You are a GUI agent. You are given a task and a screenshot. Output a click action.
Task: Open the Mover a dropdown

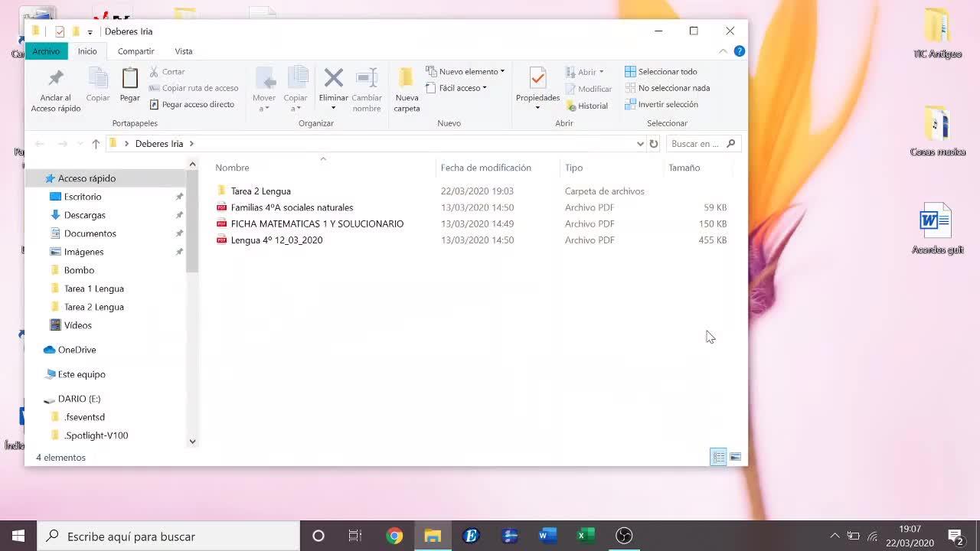[x=264, y=90]
